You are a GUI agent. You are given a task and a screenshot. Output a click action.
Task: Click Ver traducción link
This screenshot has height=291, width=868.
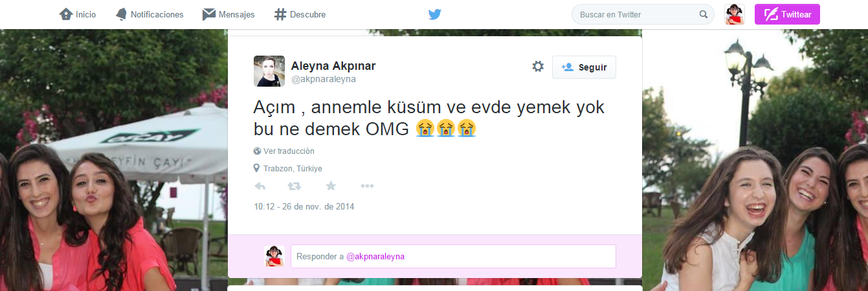point(289,151)
